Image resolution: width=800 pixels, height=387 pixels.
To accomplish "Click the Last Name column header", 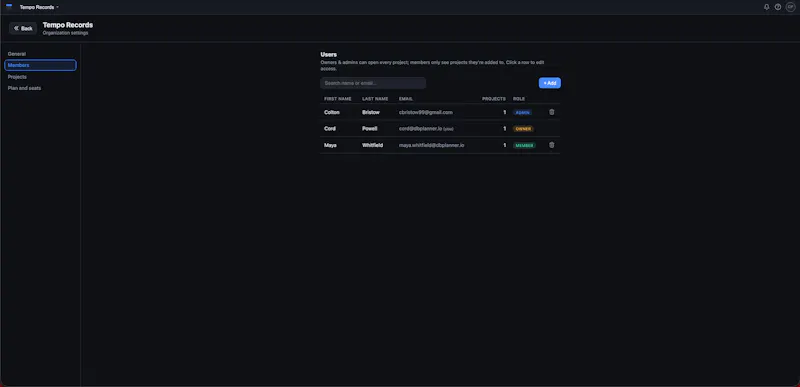I will coord(375,99).
